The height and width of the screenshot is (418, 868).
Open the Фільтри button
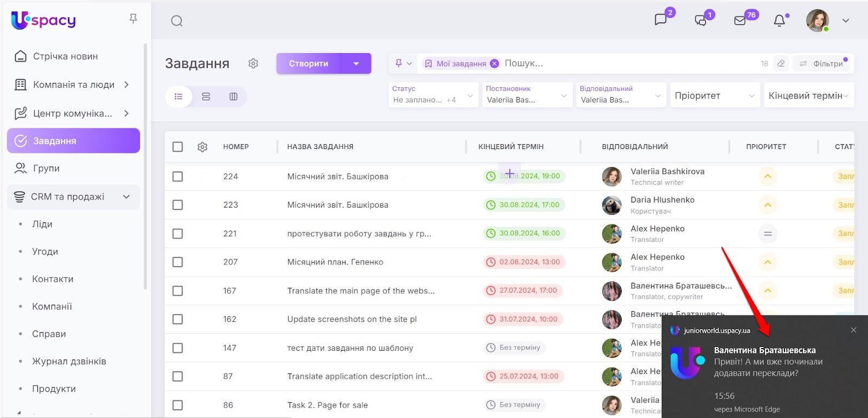(x=822, y=63)
